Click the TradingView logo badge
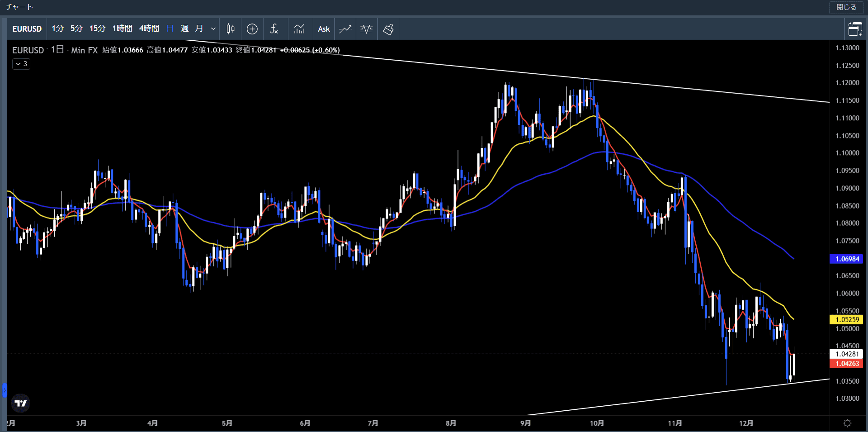This screenshot has height=432, width=868. tap(20, 403)
